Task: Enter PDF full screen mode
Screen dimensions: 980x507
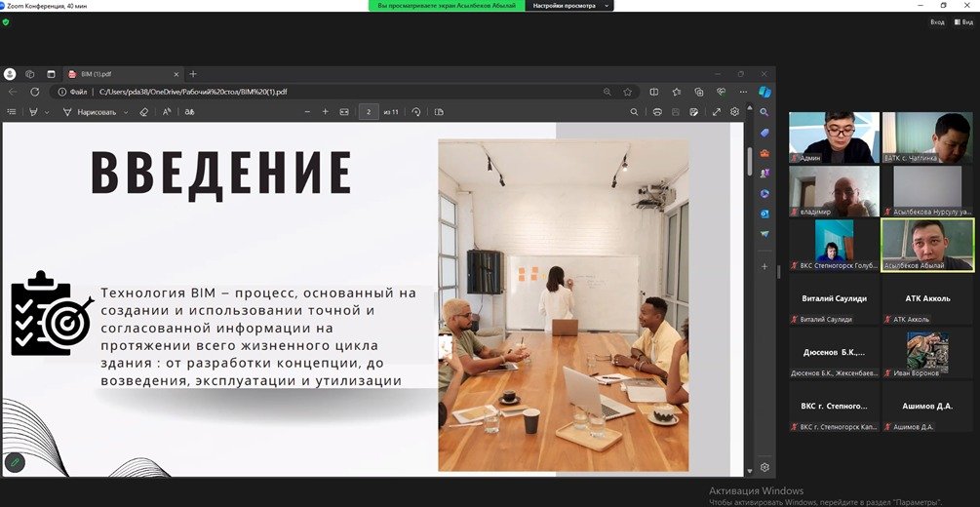Action: (x=717, y=112)
